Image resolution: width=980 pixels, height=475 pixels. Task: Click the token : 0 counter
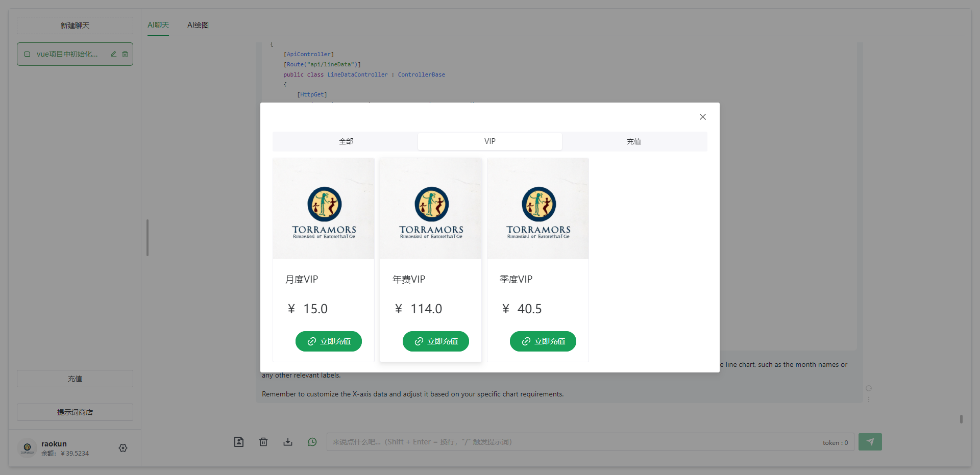point(835,443)
